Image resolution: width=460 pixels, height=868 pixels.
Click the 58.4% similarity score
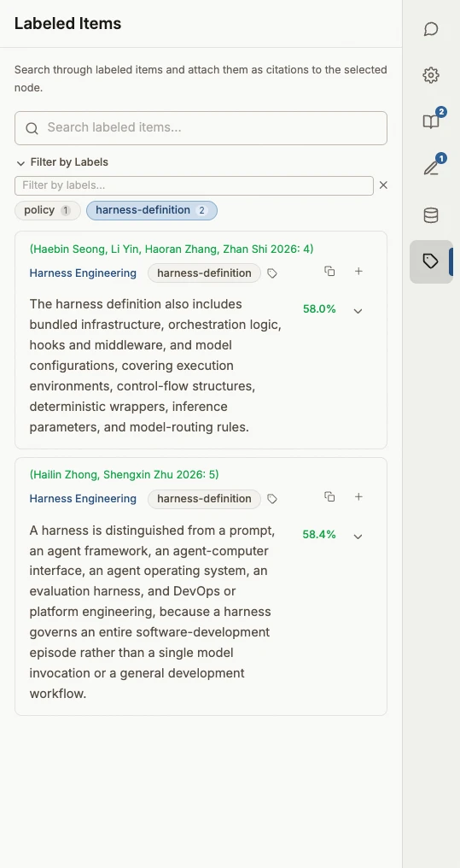pyautogui.click(x=319, y=535)
